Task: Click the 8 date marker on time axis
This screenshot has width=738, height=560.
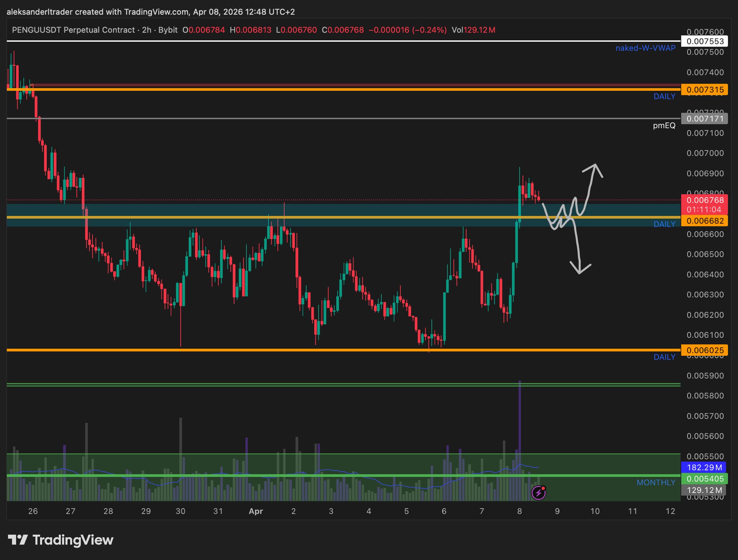Action: click(519, 511)
